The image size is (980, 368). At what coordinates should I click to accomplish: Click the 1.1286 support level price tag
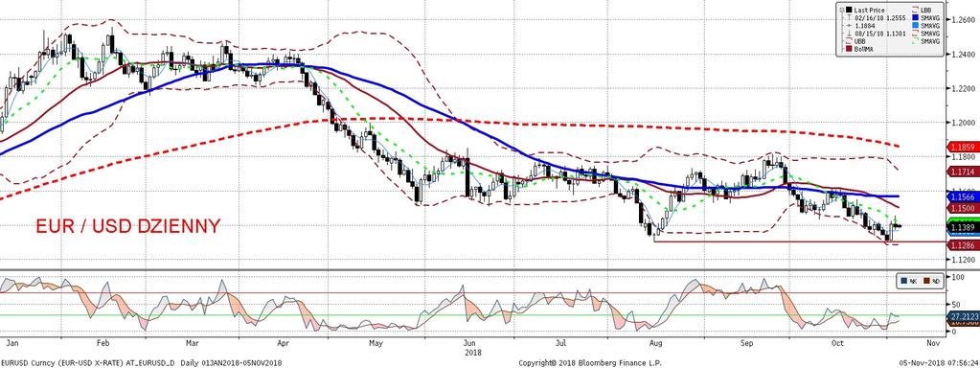pos(963,246)
